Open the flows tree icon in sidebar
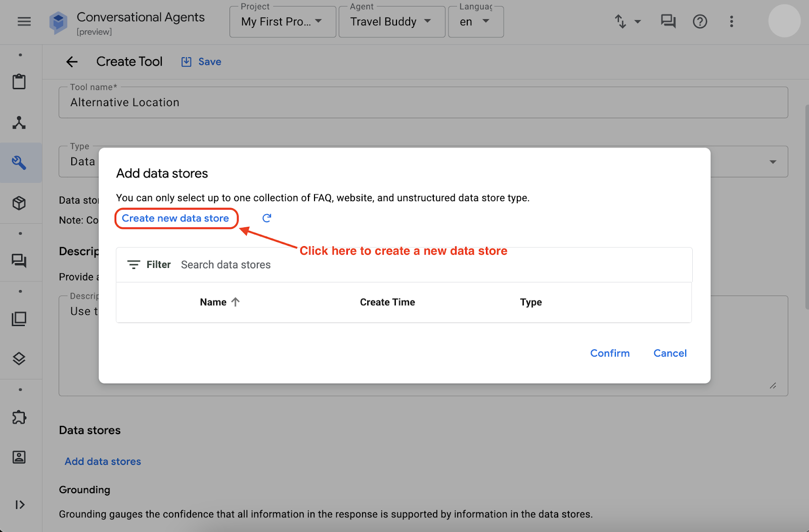 pyautogui.click(x=19, y=123)
